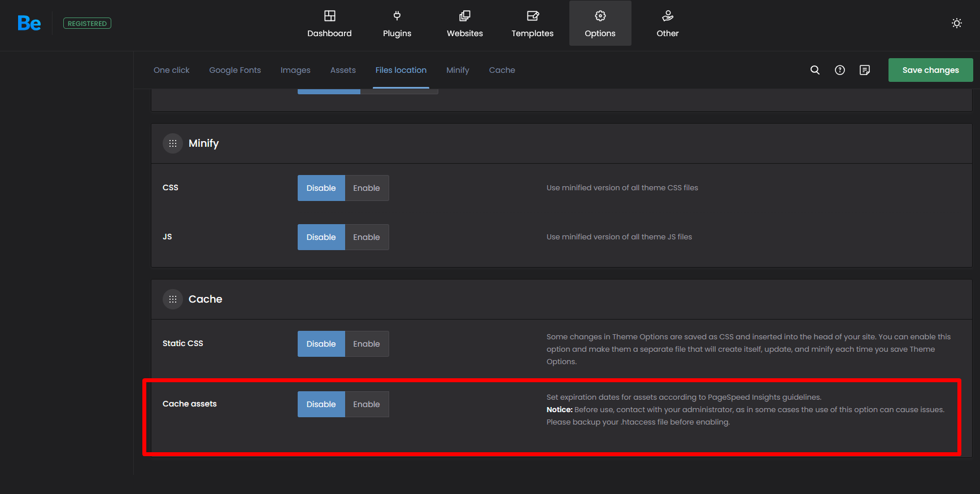Image resolution: width=980 pixels, height=494 pixels.
Task: Open the Plugins section
Action: pos(397,24)
